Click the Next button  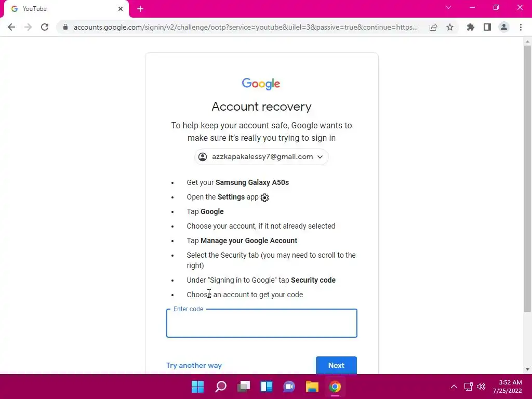(x=336, y=365)
